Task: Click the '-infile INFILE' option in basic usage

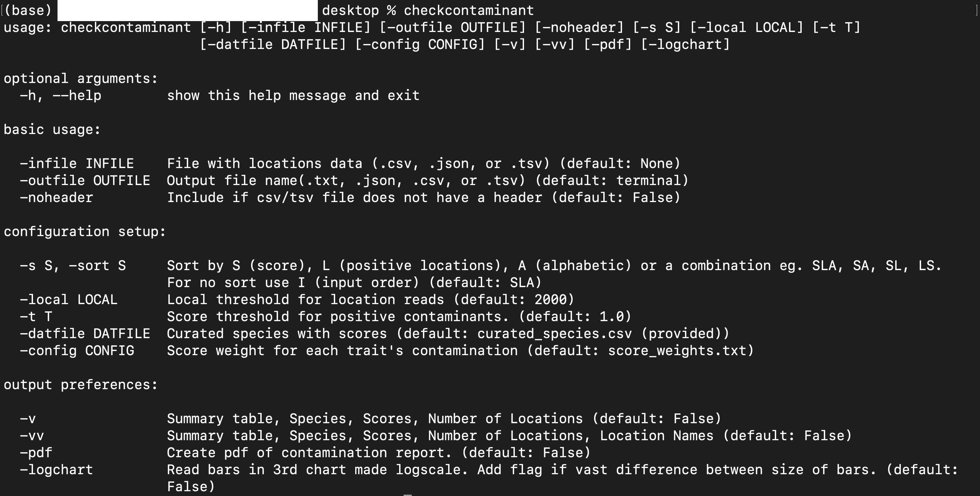Action: [77, 164]
